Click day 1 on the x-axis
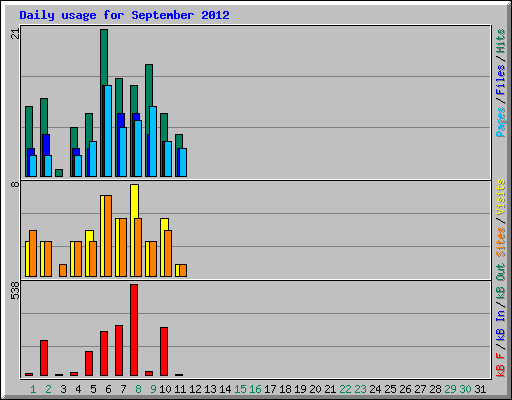The image size is (512, 400). 33,389
